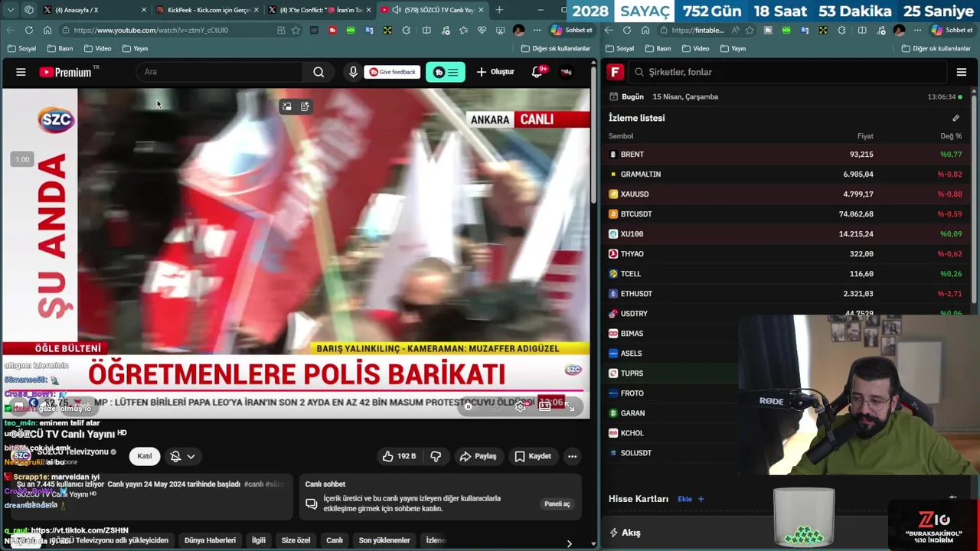Open the YouTube hamburger guide menu
The image size is (980, 551).
point(21,72)
